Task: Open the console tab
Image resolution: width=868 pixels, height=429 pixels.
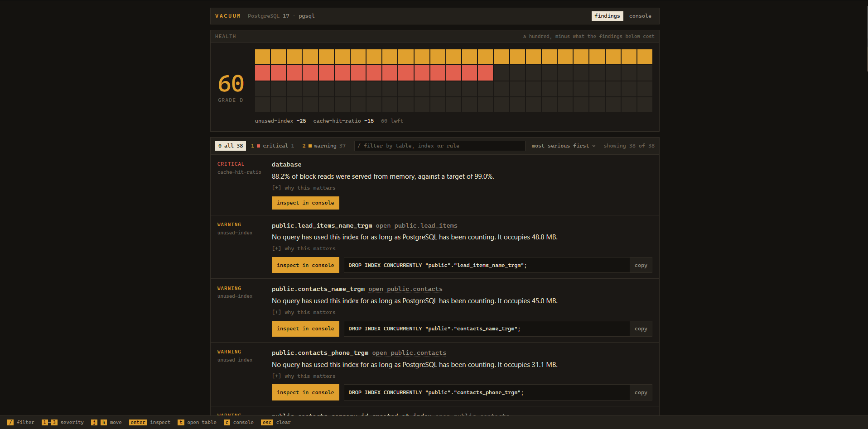Action: pos(640,16)
